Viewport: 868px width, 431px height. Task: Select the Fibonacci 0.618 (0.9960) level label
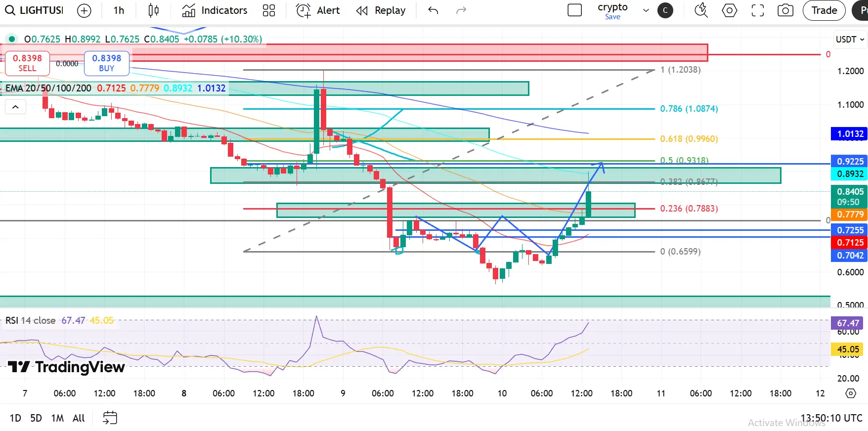pos(689,139)
